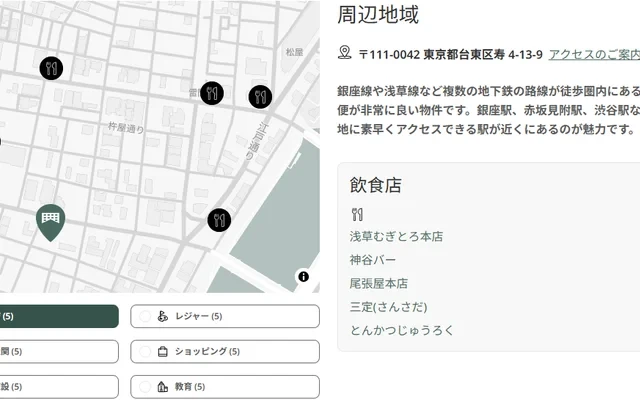
Task: Open the アクセスのご案内 link
Action: pos(594,54)
